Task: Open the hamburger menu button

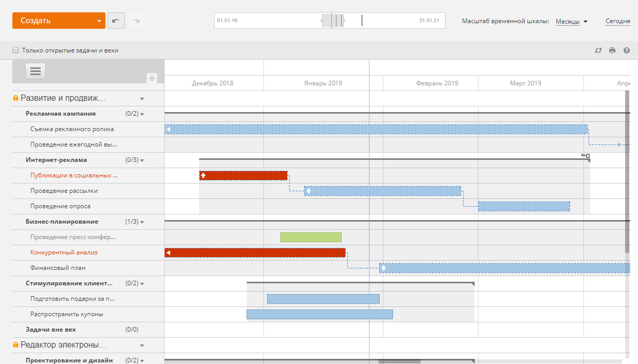Action: 36,71
